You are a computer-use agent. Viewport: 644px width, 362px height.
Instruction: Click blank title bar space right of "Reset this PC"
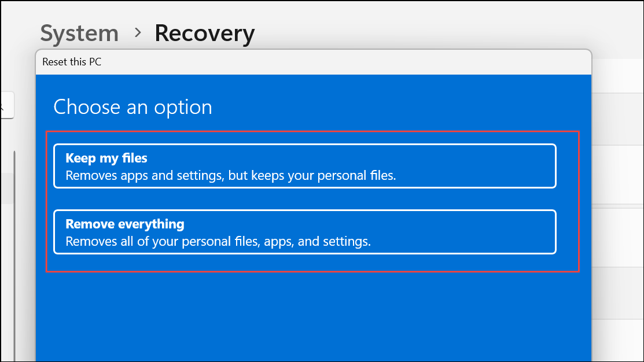347,62
